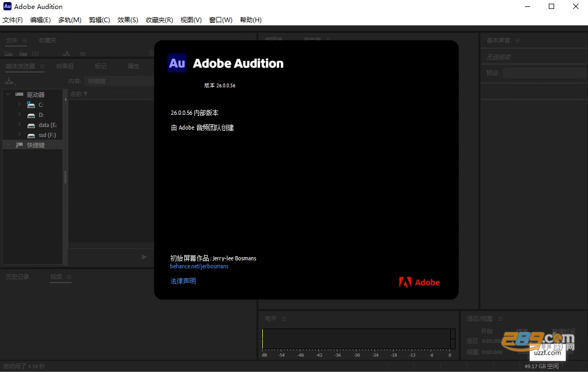Viewport: 588px width, 372px height.
Task: Collapse the 快捷键 tree node
Action: pos(8,144)
